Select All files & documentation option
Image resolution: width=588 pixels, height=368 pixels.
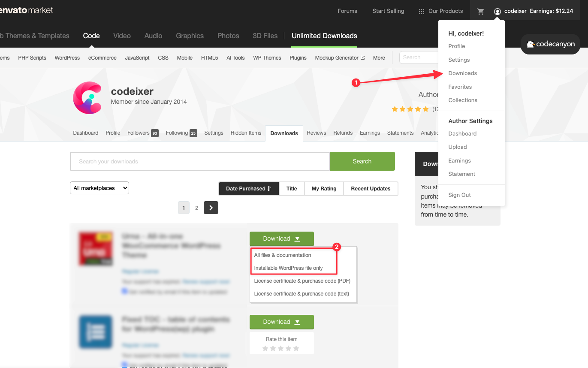pos(283,255)
